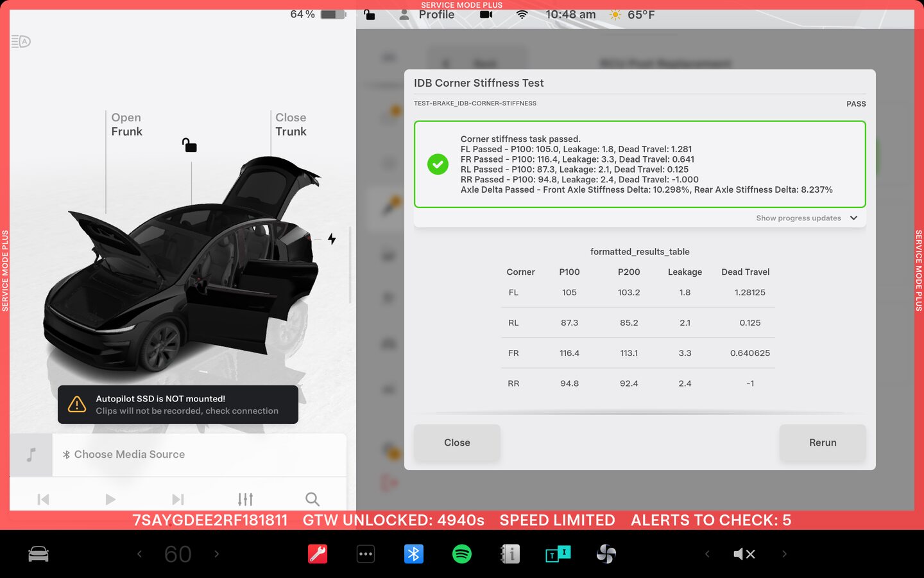Open the manual book icon
This screenshot has width=924, height=578.
510,554
